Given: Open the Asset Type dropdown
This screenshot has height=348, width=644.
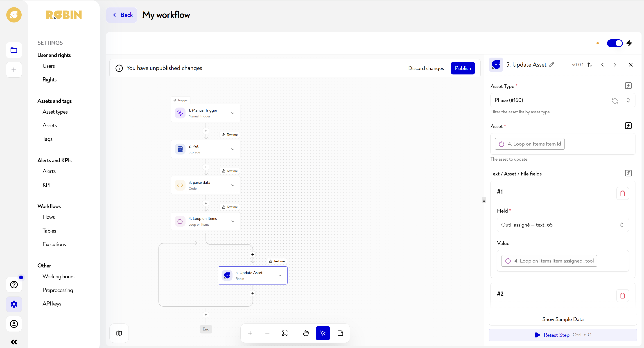Looking at the screenshot, I should click(x=563, y=100).
